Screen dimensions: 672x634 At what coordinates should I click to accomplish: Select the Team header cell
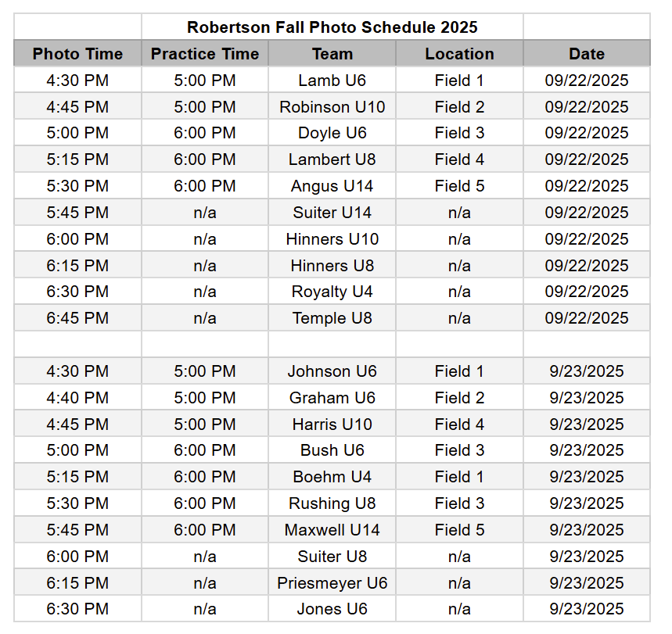332,54
